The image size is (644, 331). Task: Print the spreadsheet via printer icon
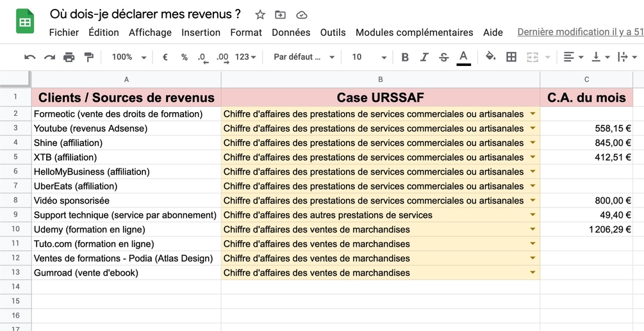coord(69,57)
